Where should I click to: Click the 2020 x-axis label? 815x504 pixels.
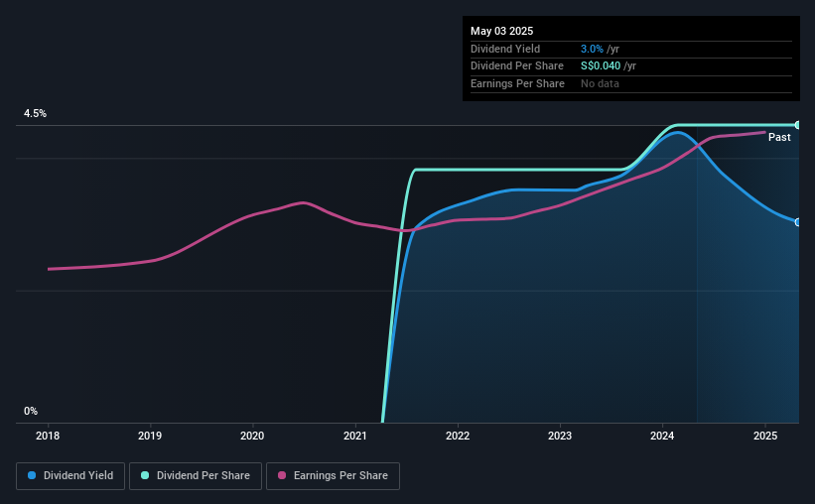click(252, 436)
